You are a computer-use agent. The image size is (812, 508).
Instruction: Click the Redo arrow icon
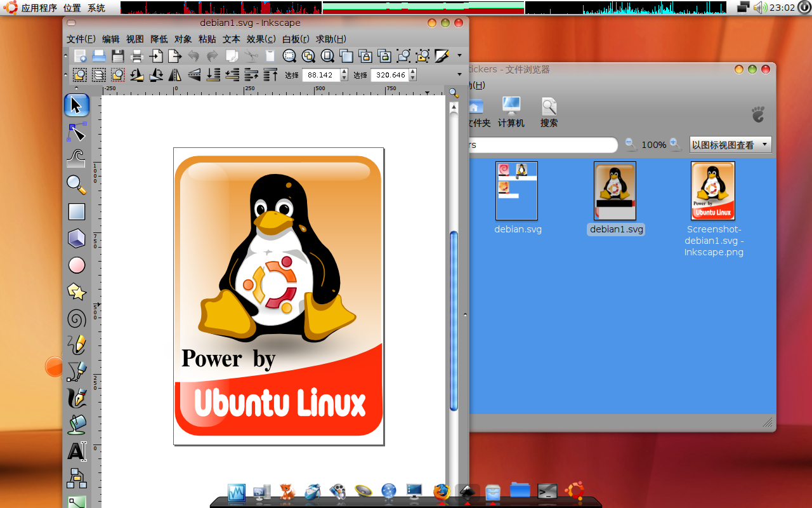click(213, 56)
